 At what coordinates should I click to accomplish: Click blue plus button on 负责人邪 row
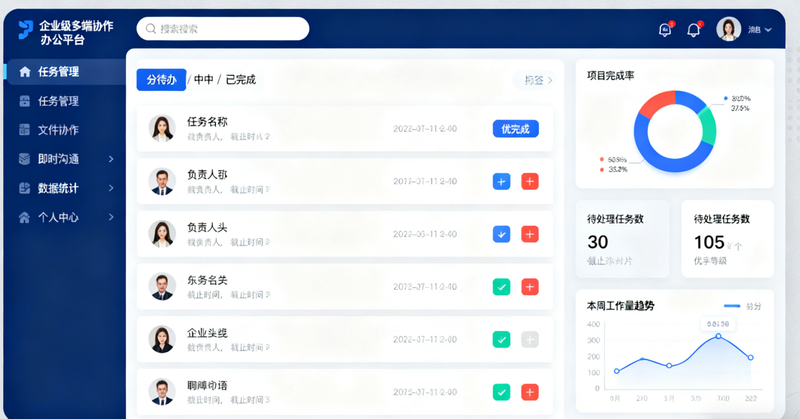coord(502,182)
